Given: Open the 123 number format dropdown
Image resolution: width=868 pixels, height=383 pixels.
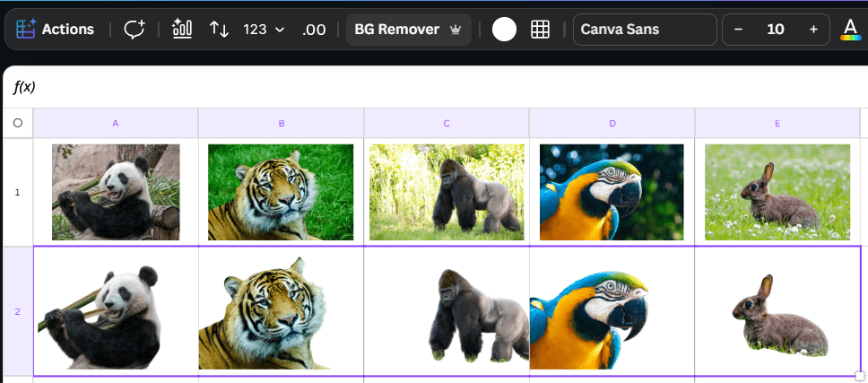Looking at the screenshot, I should (x=264, y=30).
